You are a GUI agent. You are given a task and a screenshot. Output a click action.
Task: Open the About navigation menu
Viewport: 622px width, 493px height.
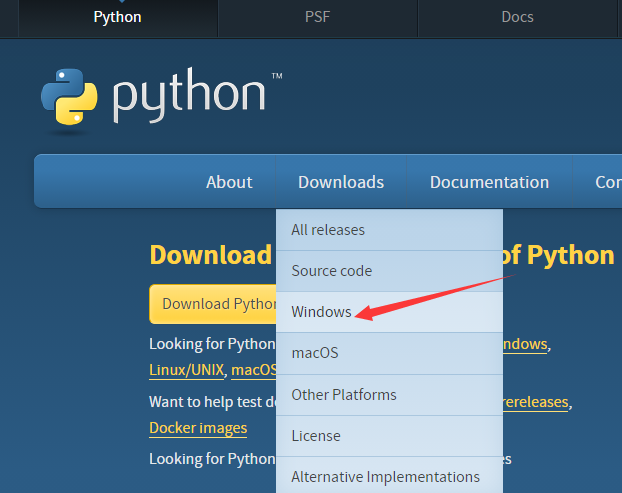pos(229,182)
